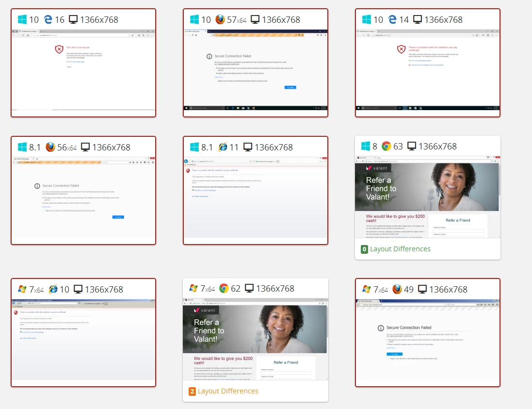Click the monitor icon on the Edge 14 card

[418, 19]
